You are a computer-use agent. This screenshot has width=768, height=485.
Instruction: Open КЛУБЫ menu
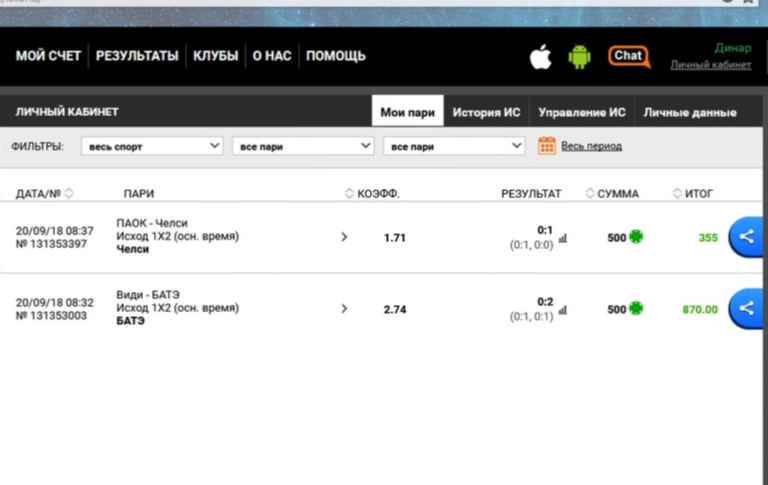pyautogui.click(x=216, y=56)
